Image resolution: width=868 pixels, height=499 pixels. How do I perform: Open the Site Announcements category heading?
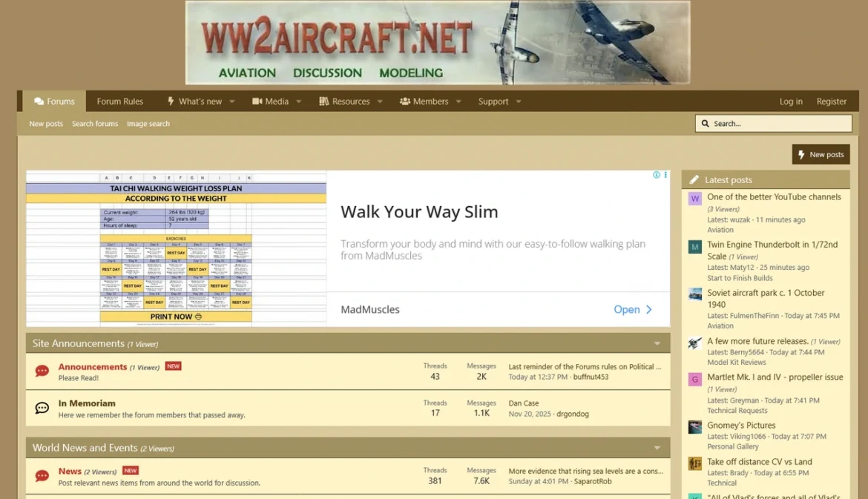click(x=78, y=343)
